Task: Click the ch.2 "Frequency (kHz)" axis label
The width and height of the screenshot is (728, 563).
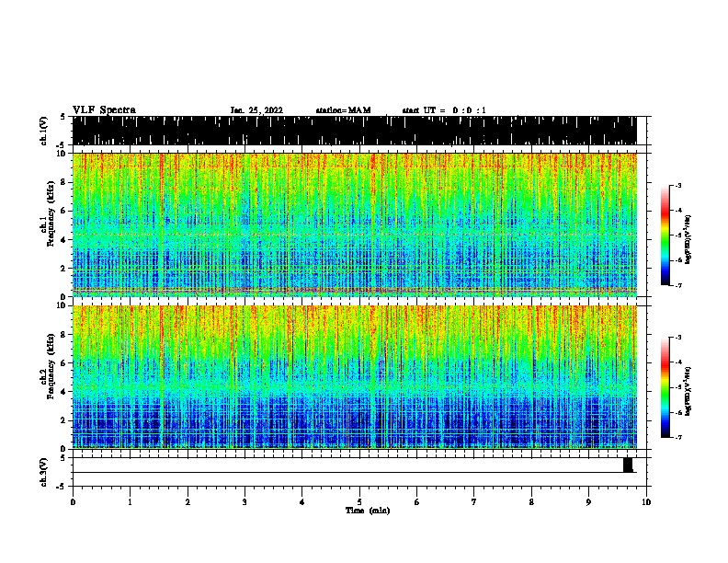Action: 51,366
